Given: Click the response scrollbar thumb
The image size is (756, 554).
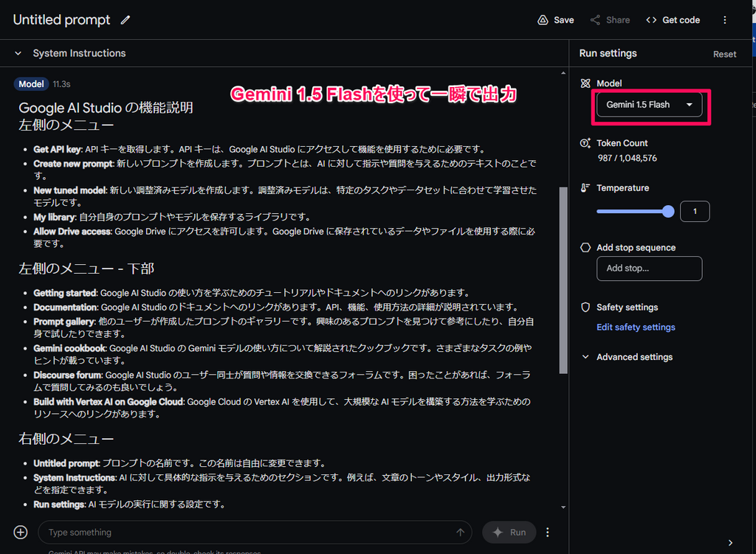Looking at the screenshot, I should [563, 280].
